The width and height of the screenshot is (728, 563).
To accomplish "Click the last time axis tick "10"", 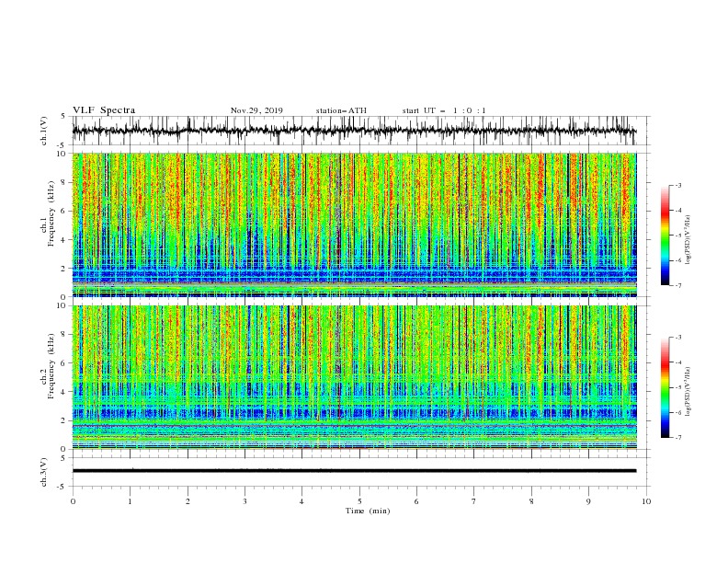I will click(646, 501).
